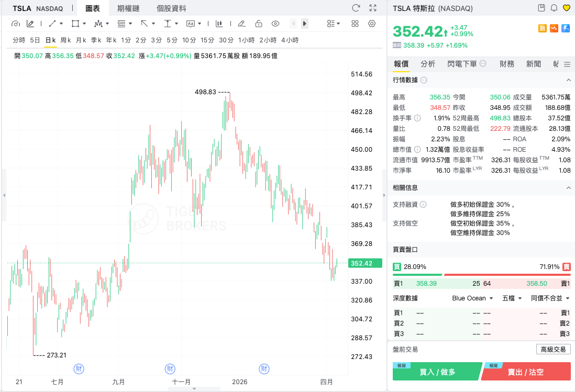
Task: Open the 同價不合並 dropdown
Action: tap(550, 298)
